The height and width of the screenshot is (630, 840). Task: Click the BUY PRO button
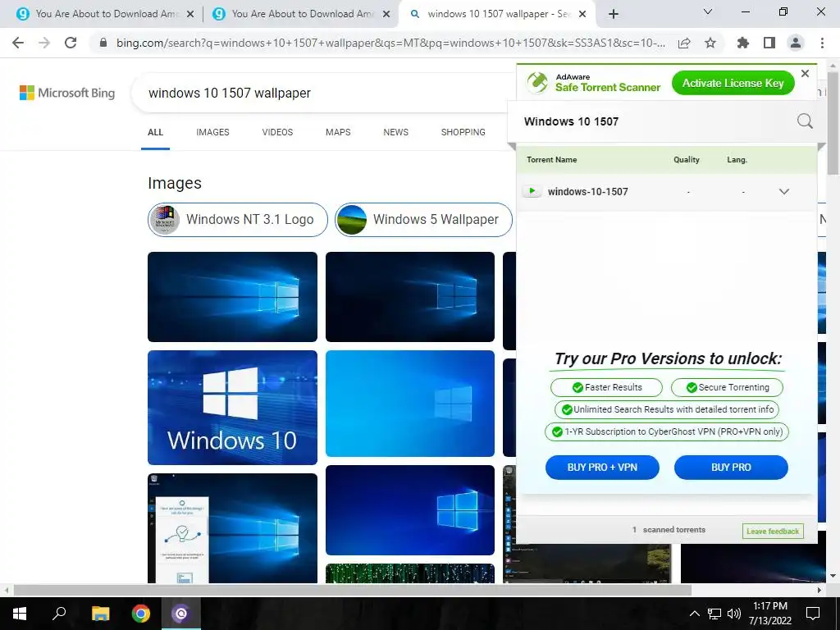pyautogui.click(x=731, y=468)
